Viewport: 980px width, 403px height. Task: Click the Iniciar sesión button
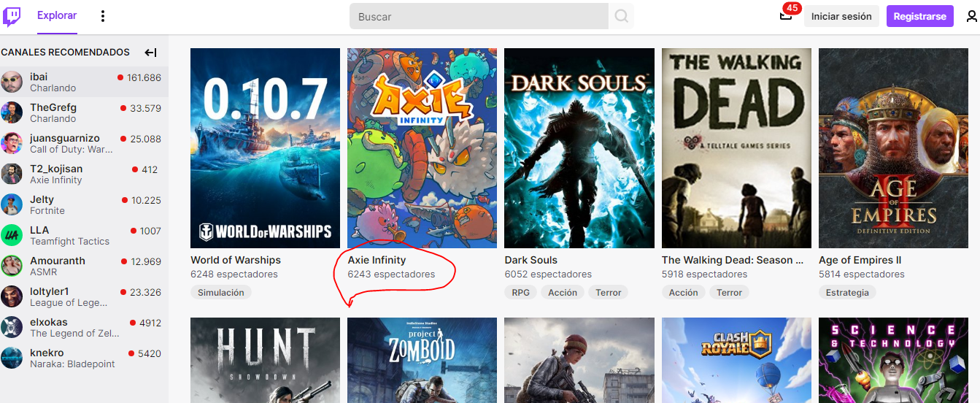point(841,16)
